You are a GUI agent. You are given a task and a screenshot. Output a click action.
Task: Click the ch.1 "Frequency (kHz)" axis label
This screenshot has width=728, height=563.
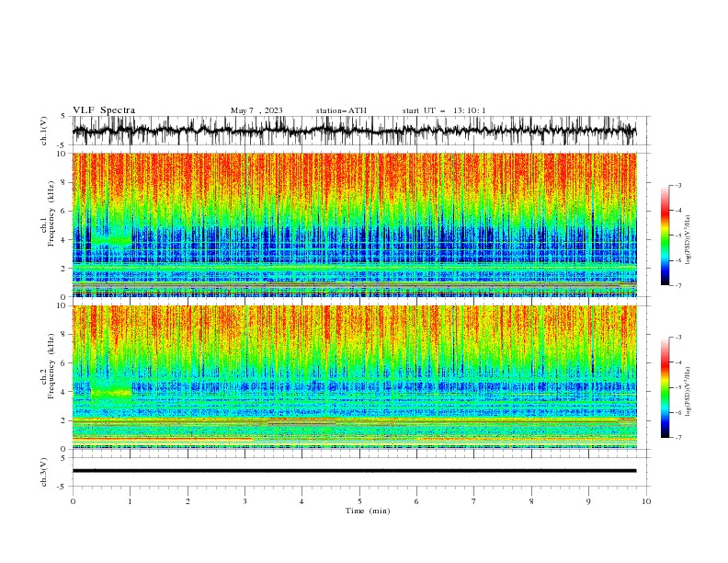tap(51, 214)
